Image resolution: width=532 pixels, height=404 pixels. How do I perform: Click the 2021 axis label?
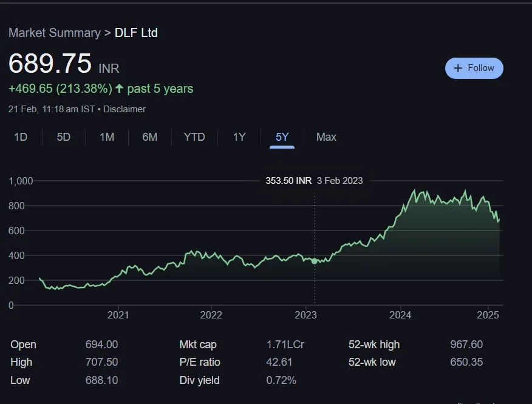[118, 315]
